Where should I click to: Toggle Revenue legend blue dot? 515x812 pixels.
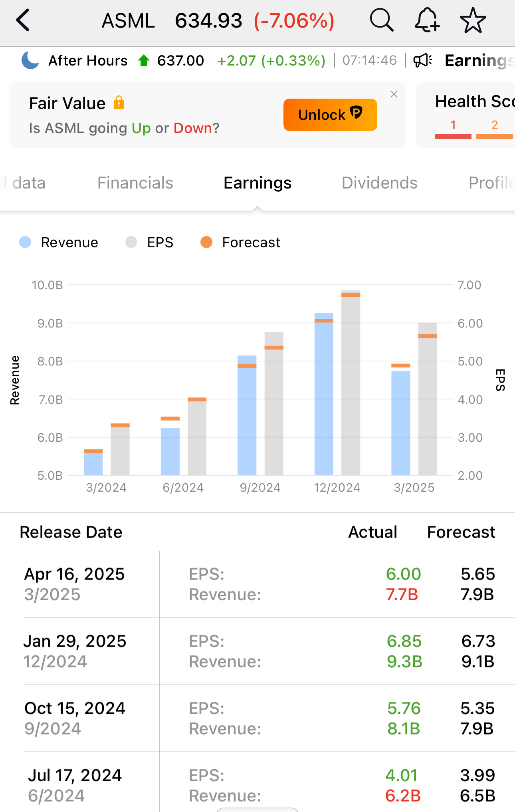pyautogui.click(x=25, y=242)
